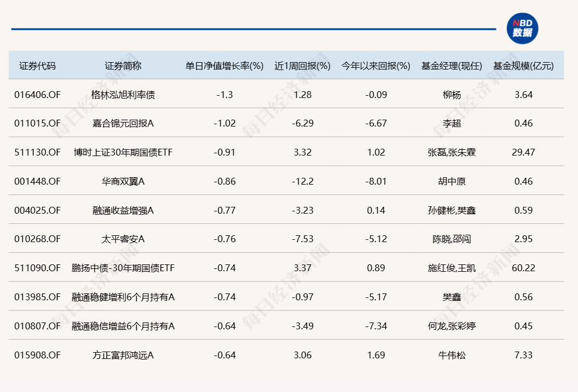The height and width of the screenshot is (392, 578).
Task: Click manager cell 何龙,张彩婷
Action: [x=451, y=326]
